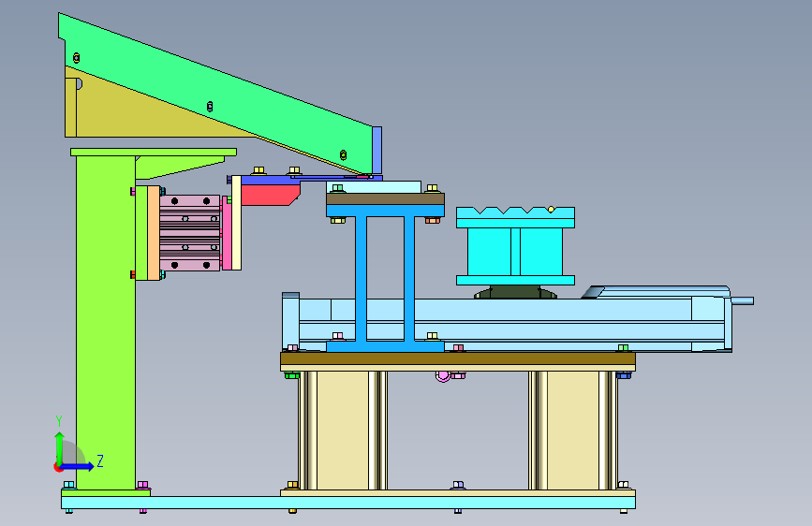The image size is (812, 526).
Task: Click the actuator shaft stub at right end
Action: click(742, 300)
